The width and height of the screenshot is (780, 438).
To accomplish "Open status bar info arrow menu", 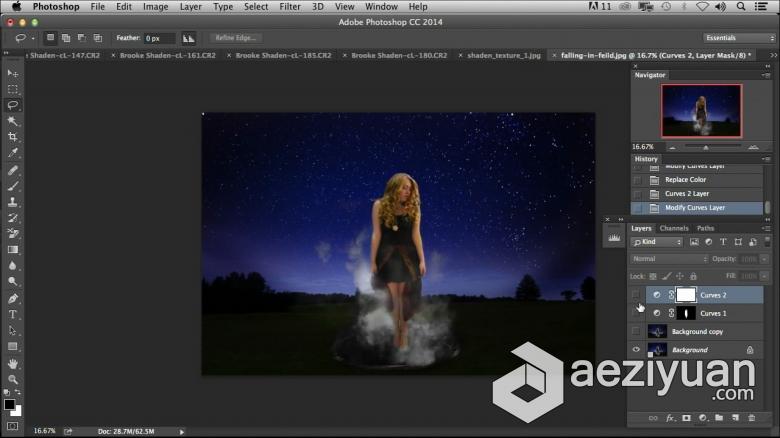I will 182,432.
